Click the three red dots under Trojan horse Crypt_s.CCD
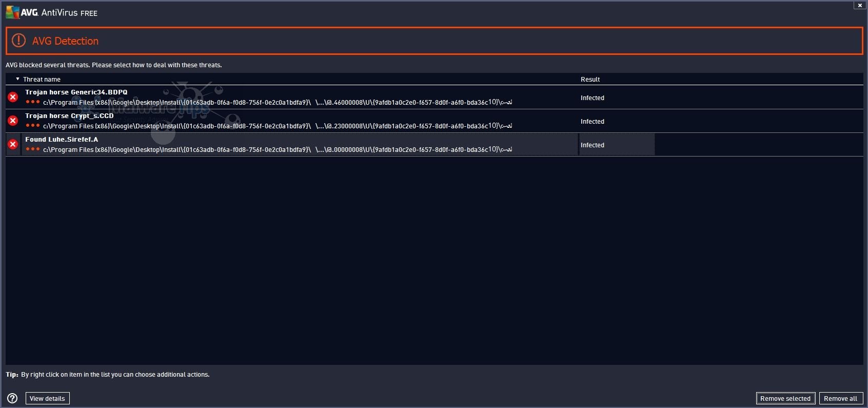The height and width of the screenshot is (408, 868). 32,125
